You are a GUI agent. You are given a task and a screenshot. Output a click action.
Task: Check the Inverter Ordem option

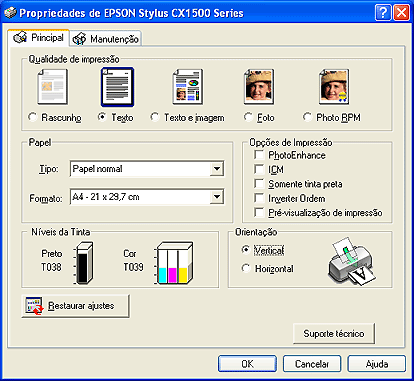(x=259, y=198)
